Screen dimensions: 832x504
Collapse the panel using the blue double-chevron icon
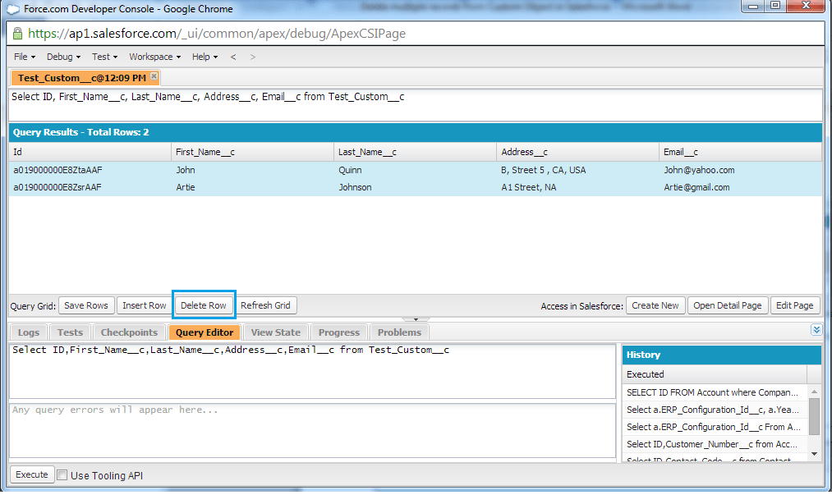coord(816,329)
